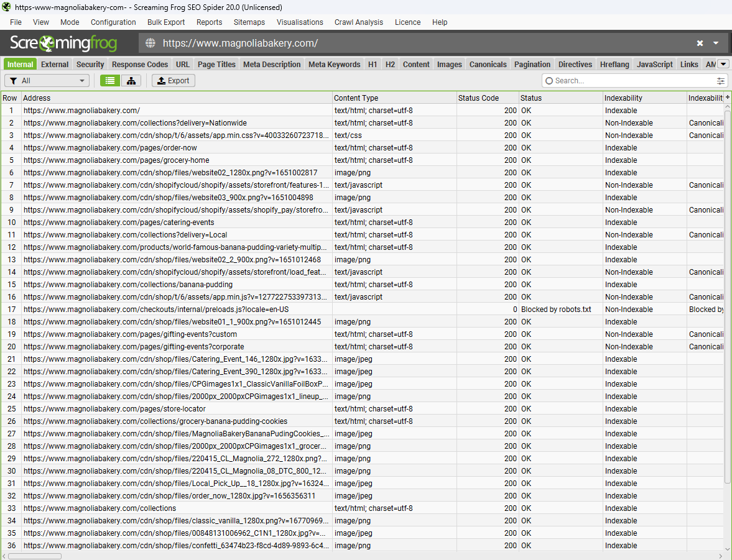
Task: Click the funnel filter icon
Action: pos(13,81)
